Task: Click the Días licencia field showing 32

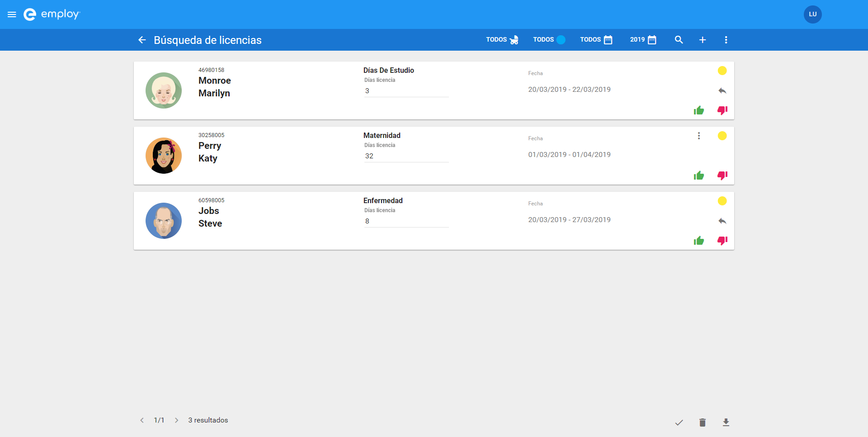Action: tap(406, 156)
